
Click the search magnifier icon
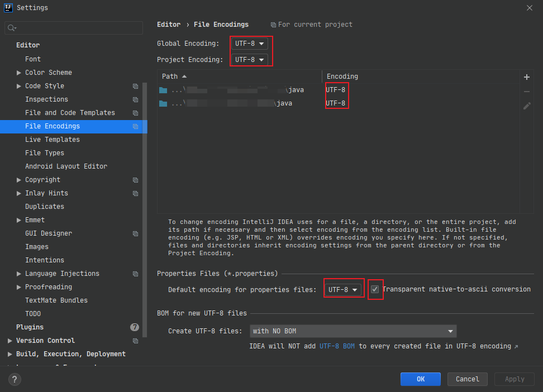tap(12, 28)
